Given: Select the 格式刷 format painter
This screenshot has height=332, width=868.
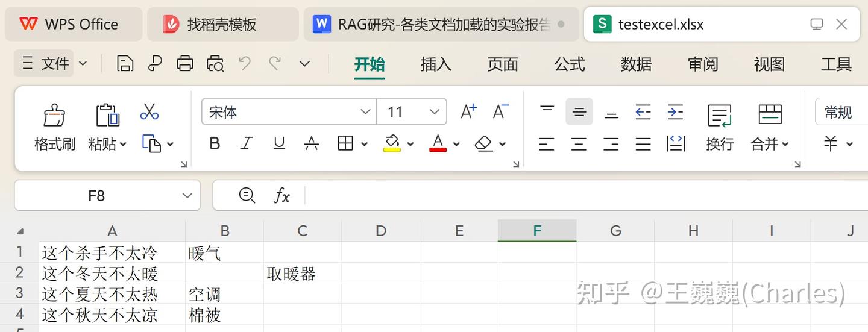Looking at the screenshot, I should [54, 127].
